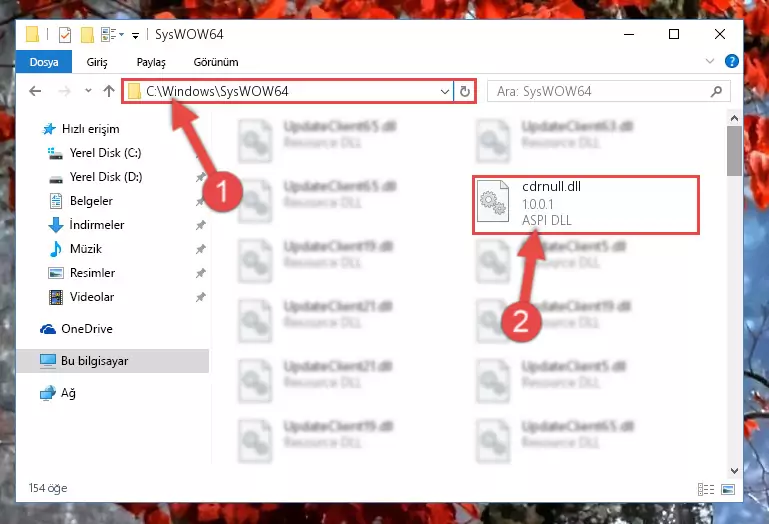
Task: Select the cdrnull.dll file
Action: [x=586, y=204]
